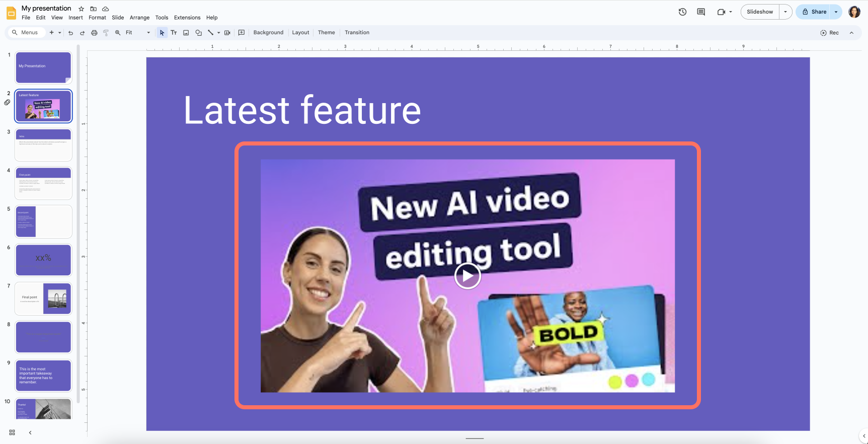Click the video call camera icon
This screenshot has height=444, width=868.
pyautogui.click(x=721, y=12)
